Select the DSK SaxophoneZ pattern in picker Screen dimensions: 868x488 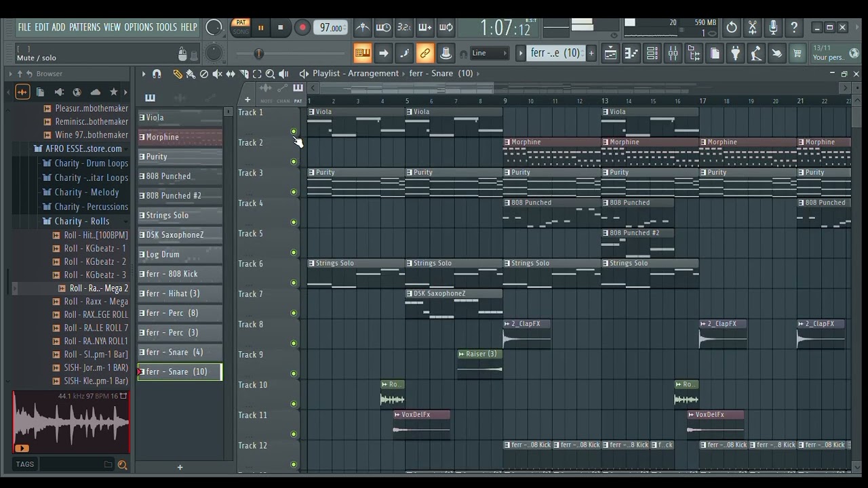point(180,235)
